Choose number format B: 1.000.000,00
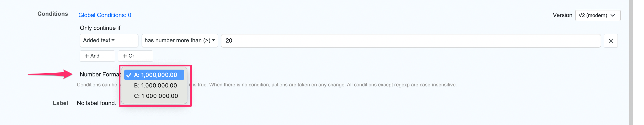Image resolution: width=644 pixels, height=125 pixels. [x=155, y=85]
